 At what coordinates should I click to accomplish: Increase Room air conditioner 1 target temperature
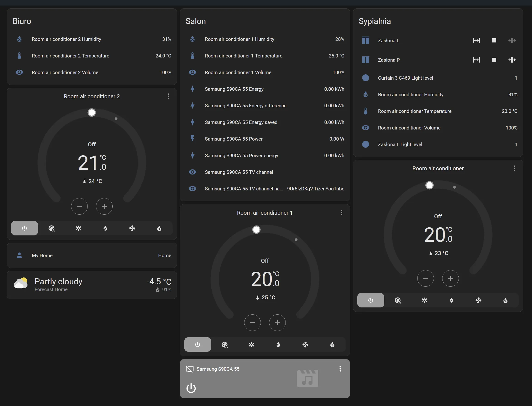pos(277,323)
